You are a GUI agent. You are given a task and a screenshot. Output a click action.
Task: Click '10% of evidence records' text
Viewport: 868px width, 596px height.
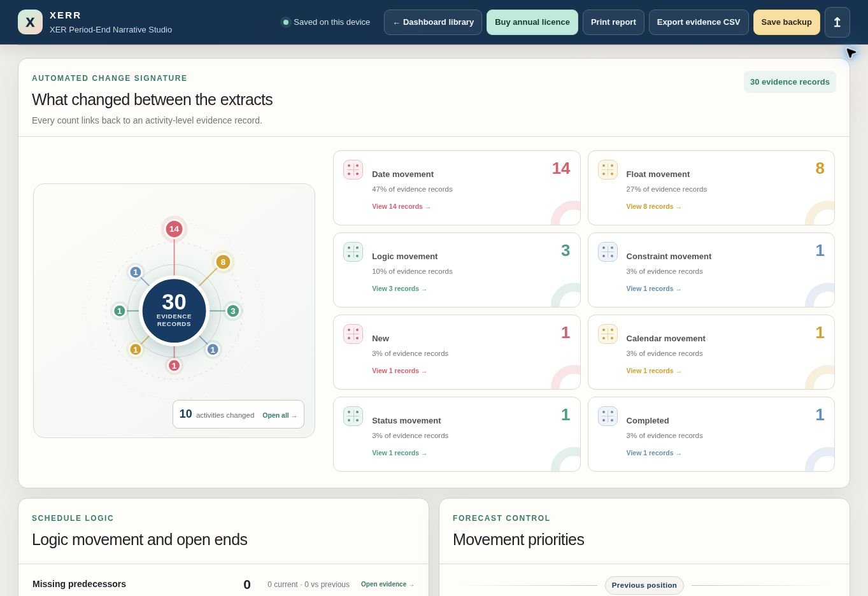pyautogui.click(x=412, y=271)
